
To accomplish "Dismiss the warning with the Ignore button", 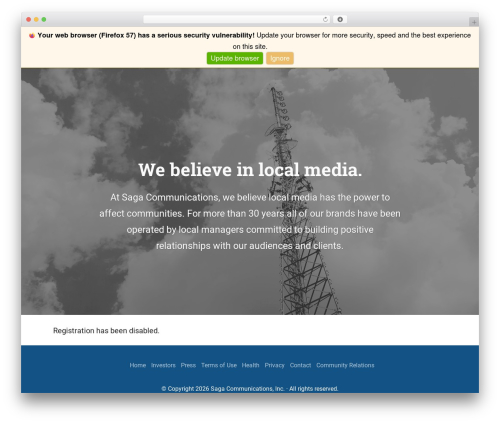I will point(280,58).
